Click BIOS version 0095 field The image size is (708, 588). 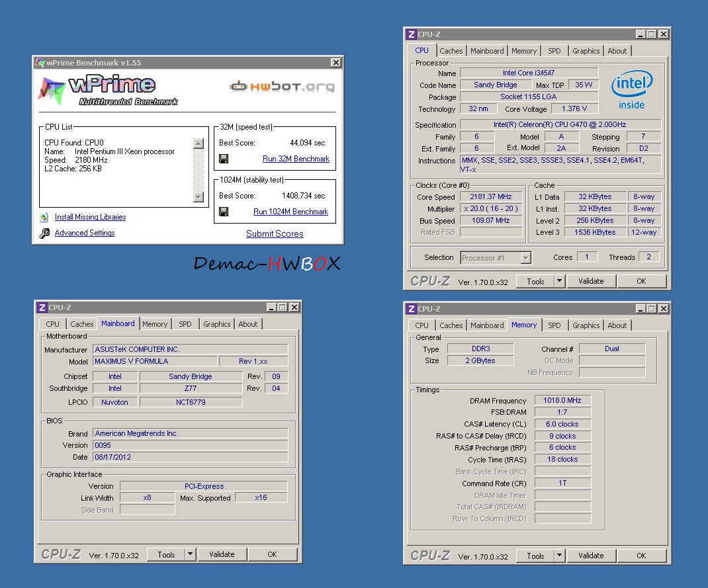(190, 445)
